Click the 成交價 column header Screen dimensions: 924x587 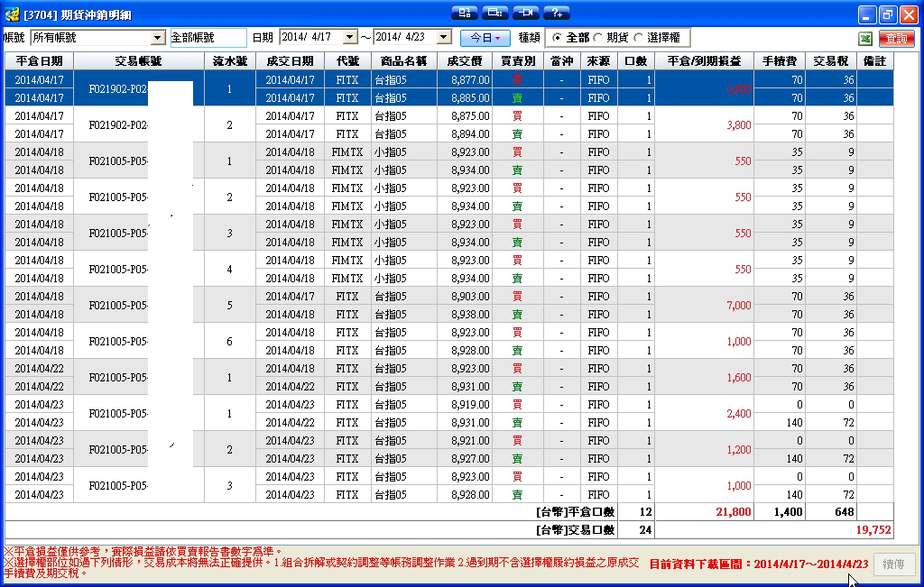465,61
